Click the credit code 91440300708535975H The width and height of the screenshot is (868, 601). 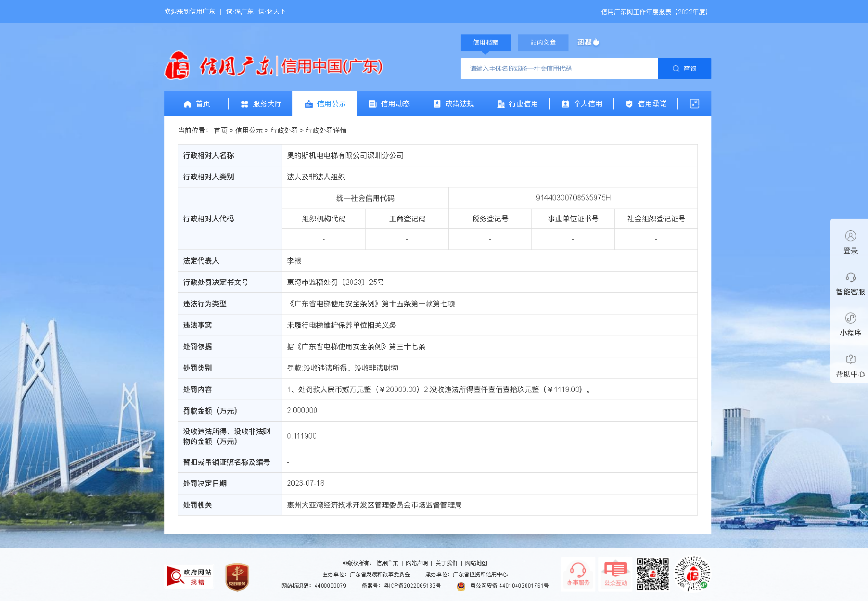tap(573, 198)
